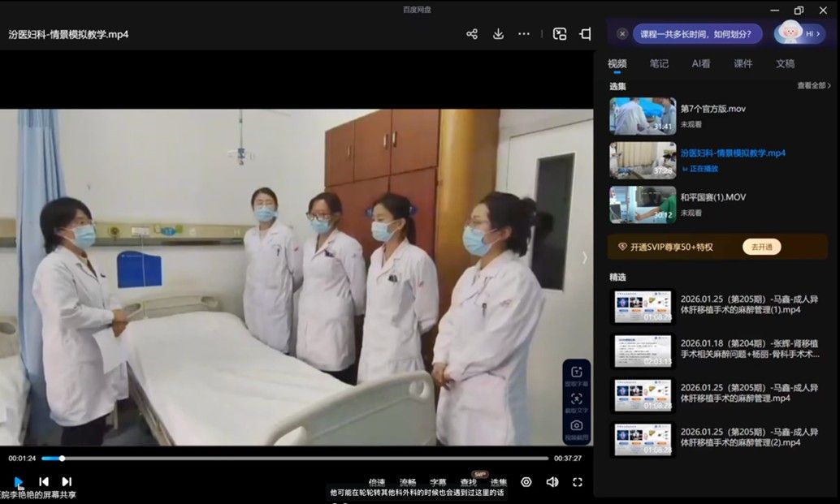Open the 倍速 playback speed menu

click(377, 482)
